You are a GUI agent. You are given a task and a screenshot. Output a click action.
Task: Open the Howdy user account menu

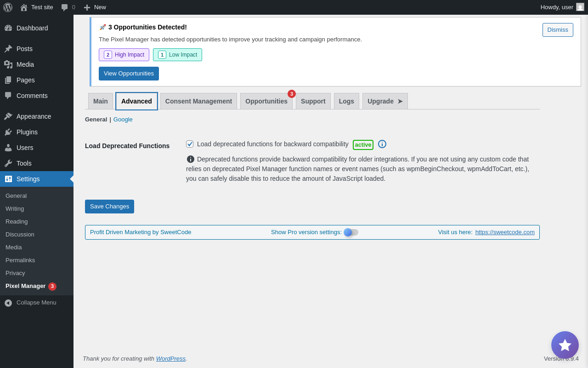[x=561, y=7]
